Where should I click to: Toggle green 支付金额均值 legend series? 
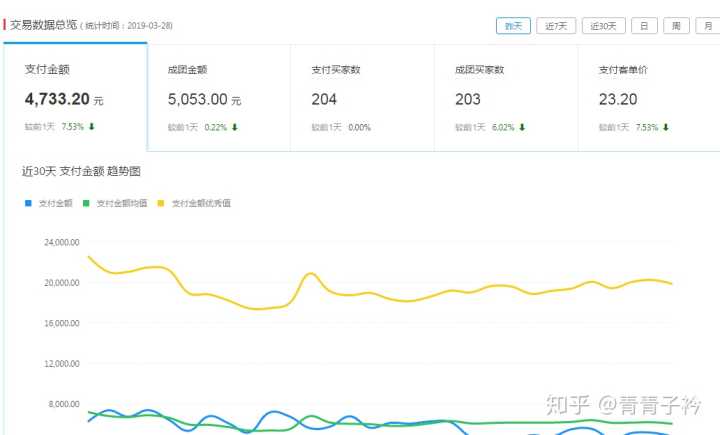tap(115, 203)
